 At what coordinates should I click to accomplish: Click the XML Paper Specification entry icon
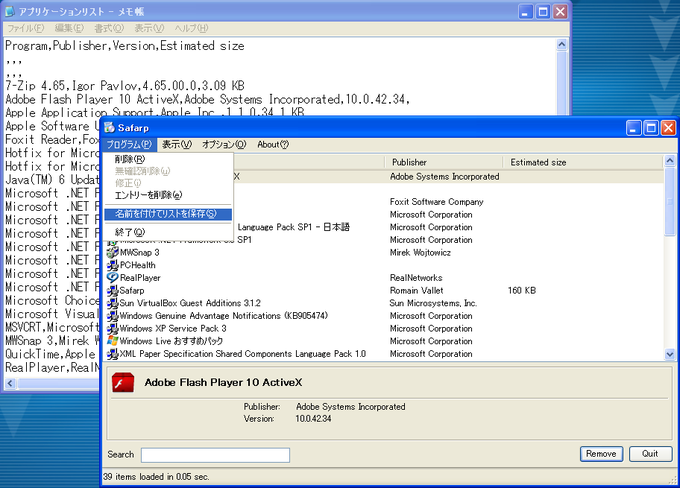pyautogui.click(x=113, y=354)
